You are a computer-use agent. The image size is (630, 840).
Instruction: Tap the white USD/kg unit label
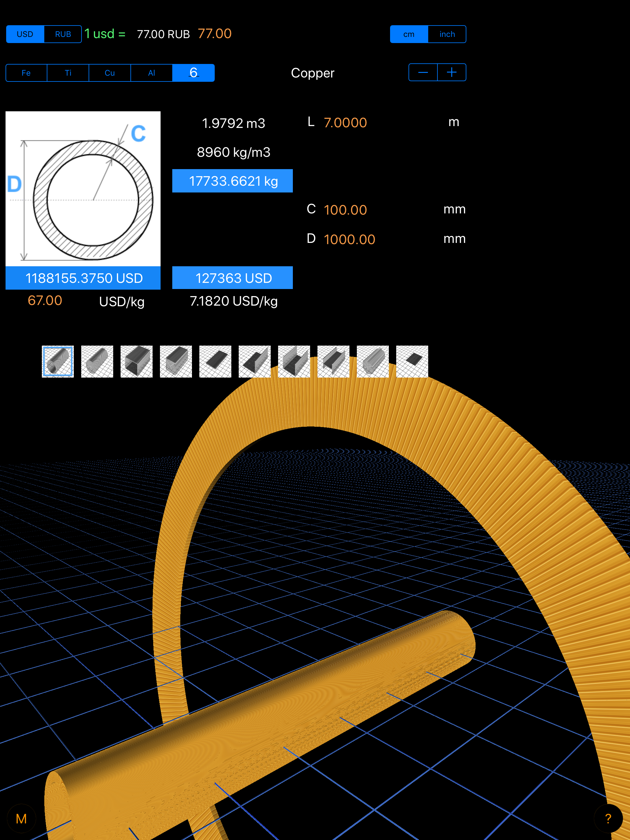pos(122,302)
